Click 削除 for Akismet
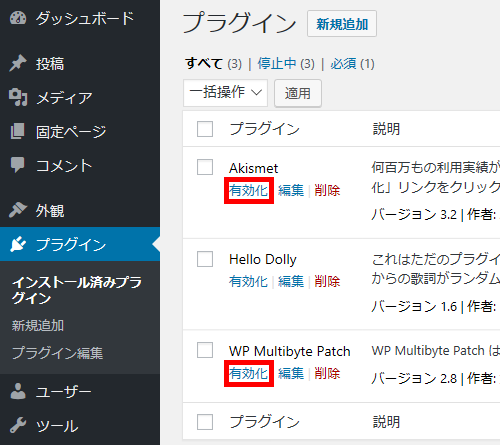 327,190
